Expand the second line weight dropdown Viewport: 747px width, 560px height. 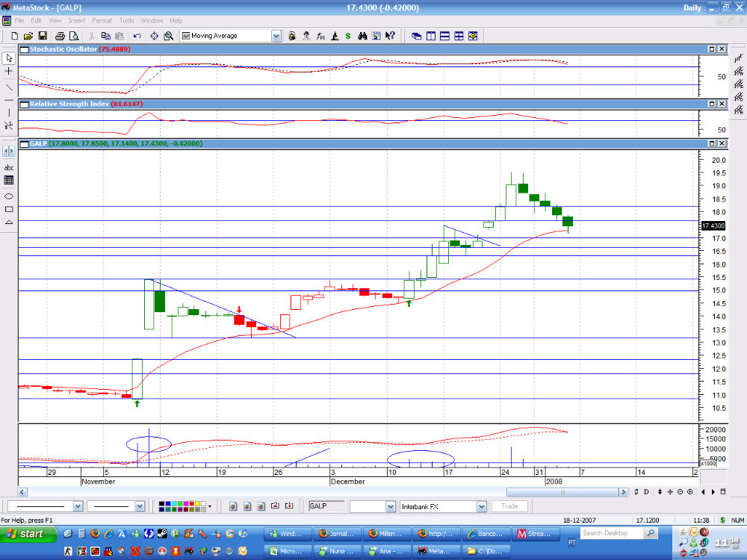pos(140,506)
